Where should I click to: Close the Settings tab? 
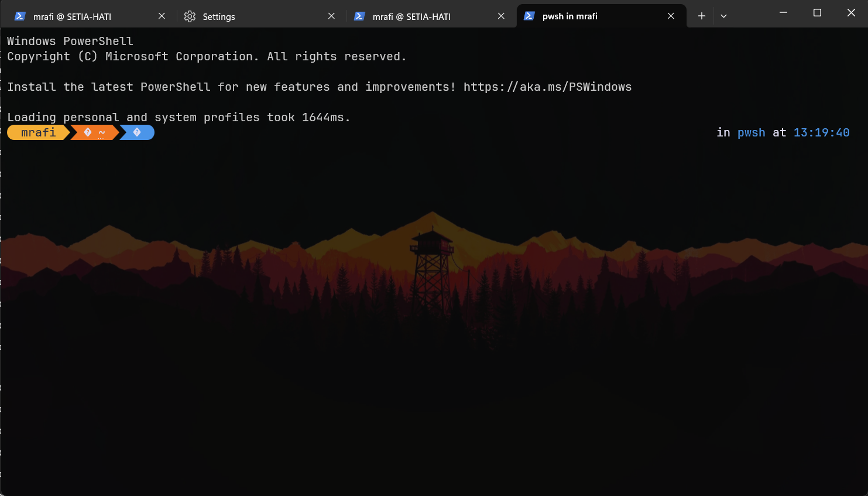coord(331,16)
